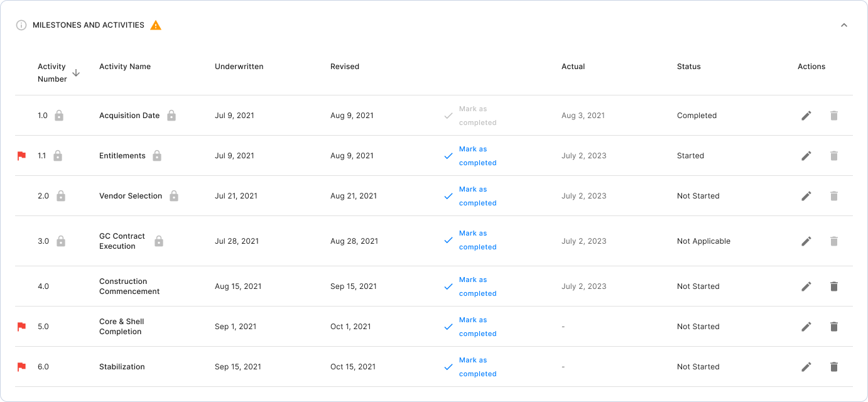868x402 pixels.
Task: Click the lock icon beside Entitlements name
Action: [157, 156]
